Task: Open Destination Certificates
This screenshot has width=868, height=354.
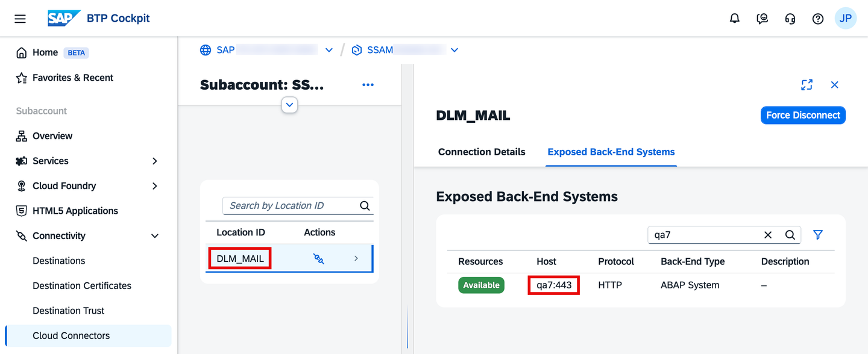Action: pyautogui.click(x=82, y=286)
